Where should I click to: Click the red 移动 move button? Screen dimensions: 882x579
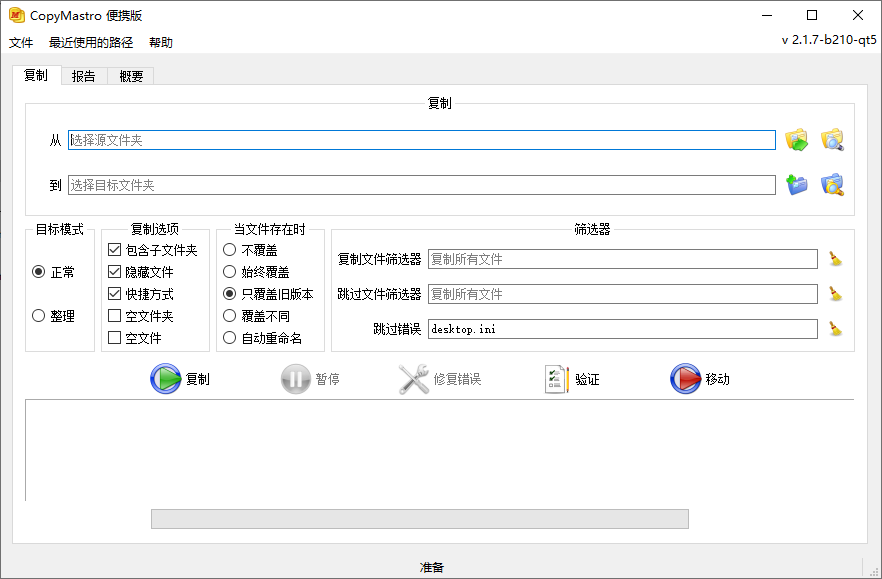point(700,379)
